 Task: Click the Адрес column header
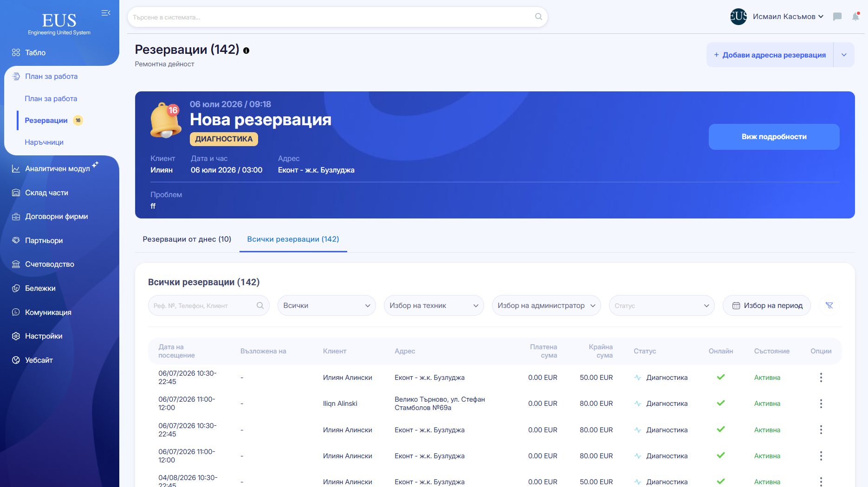tap(405, 351)
